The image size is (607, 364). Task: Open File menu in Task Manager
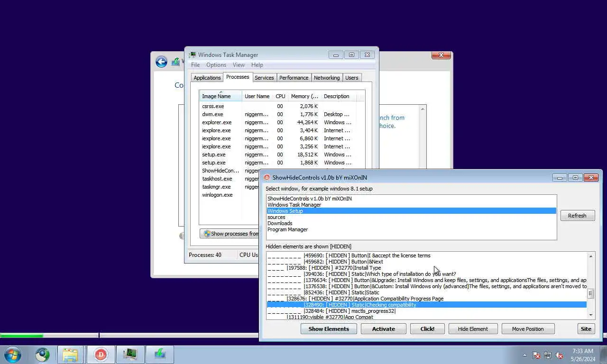point(195,65)
